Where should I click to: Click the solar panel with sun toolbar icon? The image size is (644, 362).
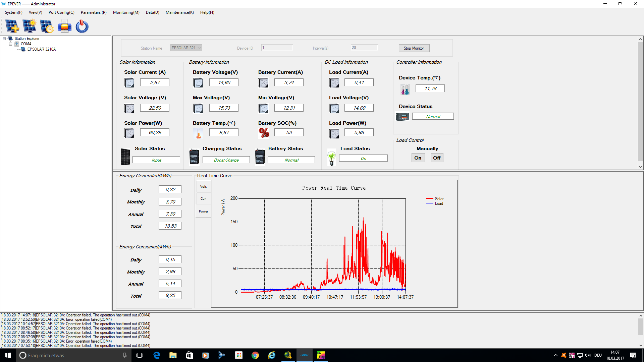click(x=30, y=26)
